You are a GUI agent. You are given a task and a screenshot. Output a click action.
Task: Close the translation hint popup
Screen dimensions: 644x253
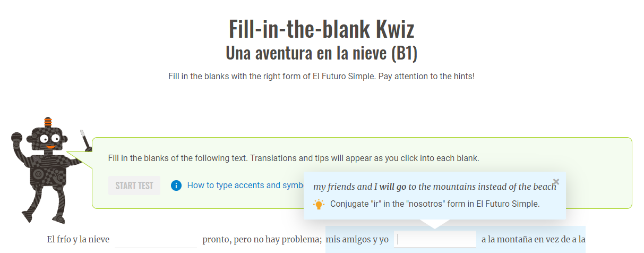click(556, 182)
